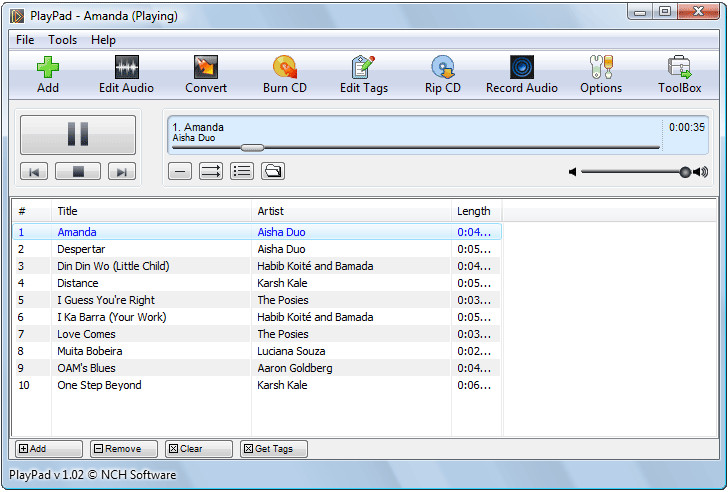Click the Get Tags button

[274, 449]
